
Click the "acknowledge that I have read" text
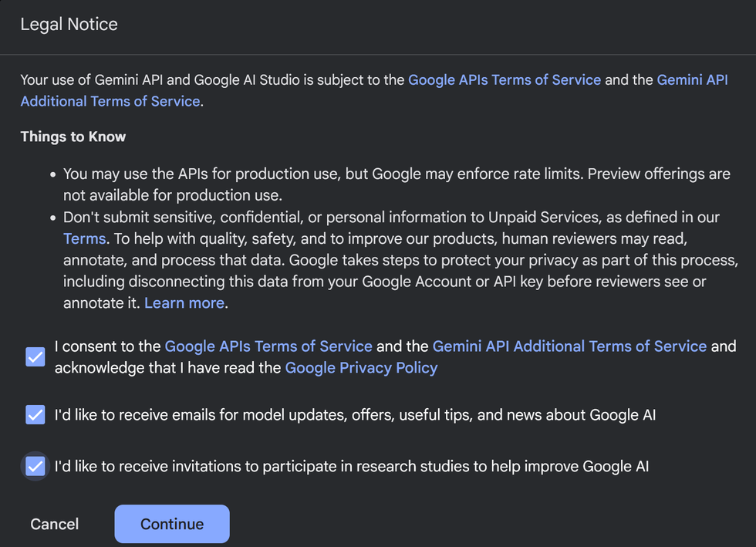(167, 368)
